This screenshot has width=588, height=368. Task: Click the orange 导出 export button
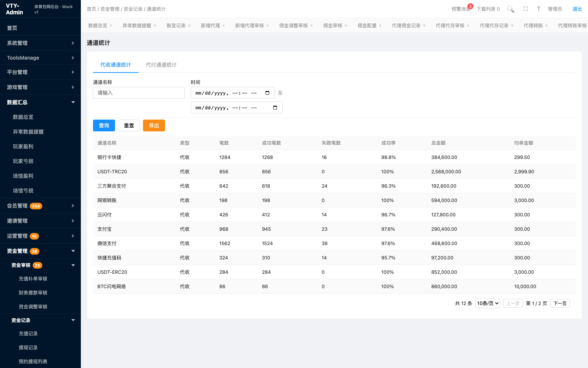point(154,125)
